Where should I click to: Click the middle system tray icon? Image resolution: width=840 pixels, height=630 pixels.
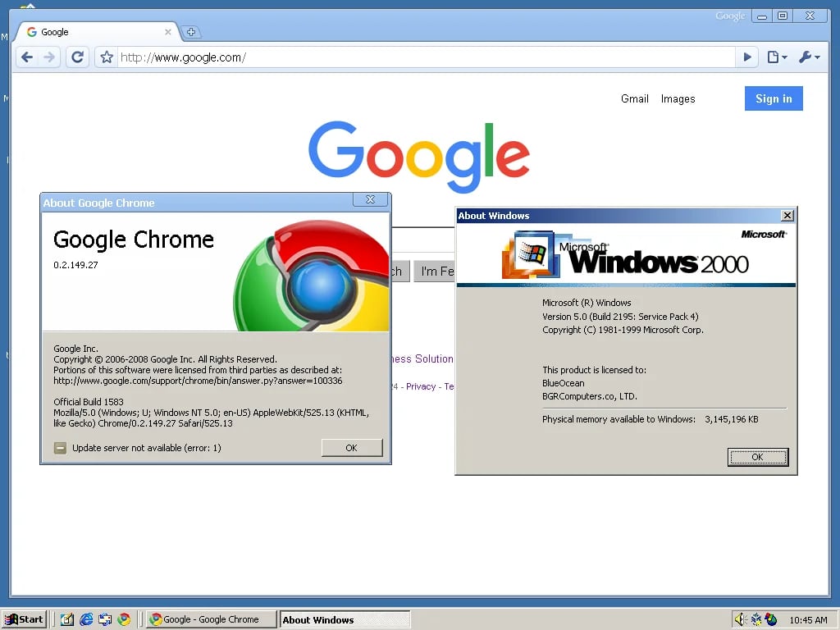(x=756, y=620)
